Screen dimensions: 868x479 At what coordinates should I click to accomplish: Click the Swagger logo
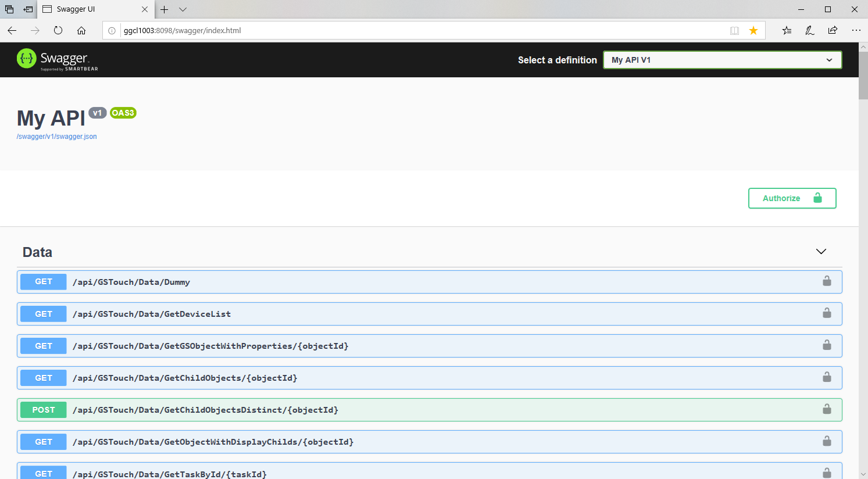[x=58, y=59]
